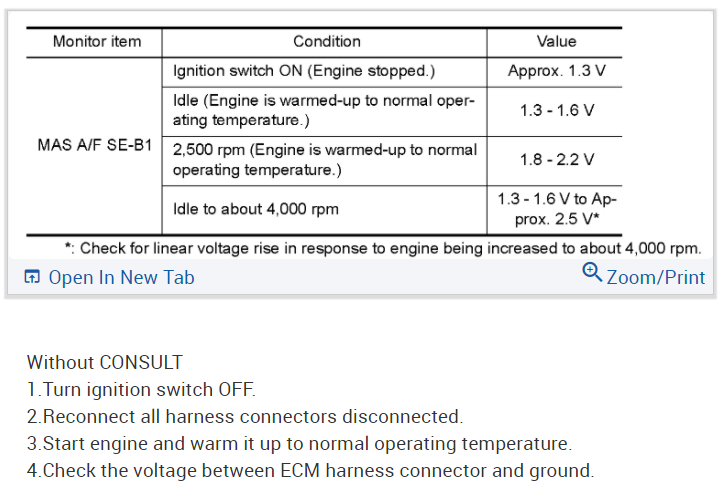Click the Monitor item column header
Image resolution: width=723 pixels, height=498 pixels.
97,42
